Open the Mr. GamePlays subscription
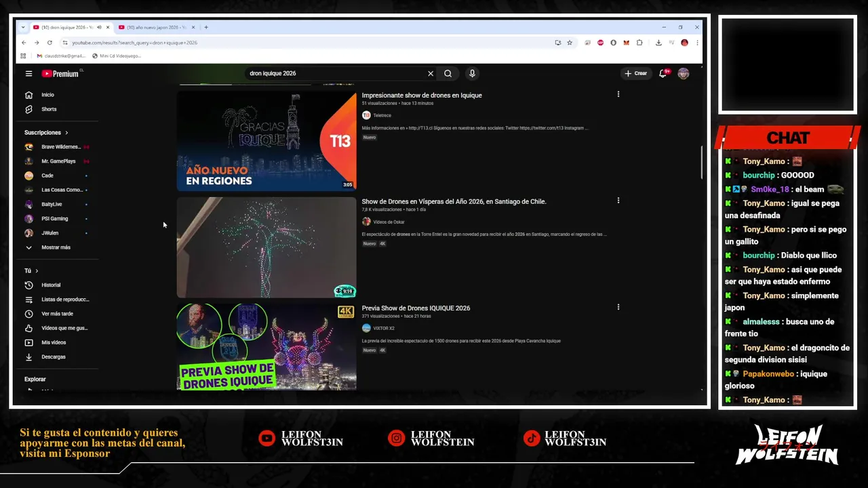The width and height of the screenshot is (868, 488). (58, 161)
